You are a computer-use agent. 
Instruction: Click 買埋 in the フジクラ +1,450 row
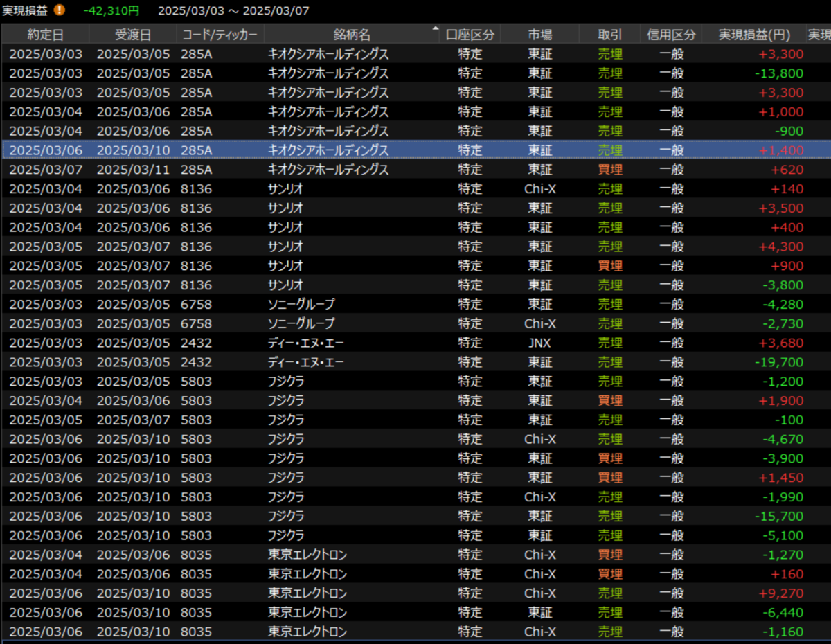[x=610, y=478]
